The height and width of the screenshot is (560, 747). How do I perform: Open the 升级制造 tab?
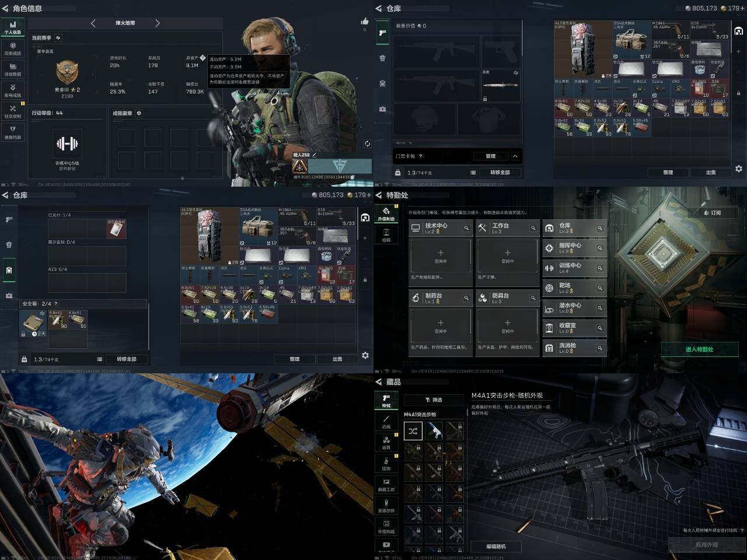386,213
